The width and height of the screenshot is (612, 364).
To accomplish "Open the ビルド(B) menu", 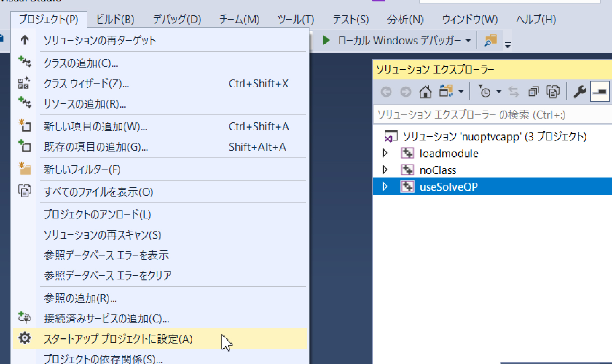I will pos(115,19).
